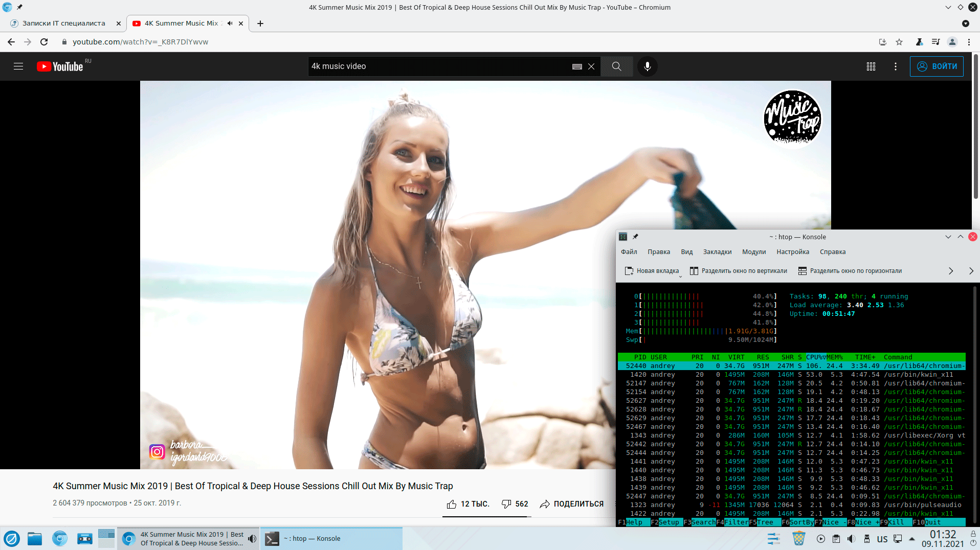Image resolution: width=980 pixels, height=550 pixels.
Task: Open the Файл menu in Konsole
Action: pos(629,252)
